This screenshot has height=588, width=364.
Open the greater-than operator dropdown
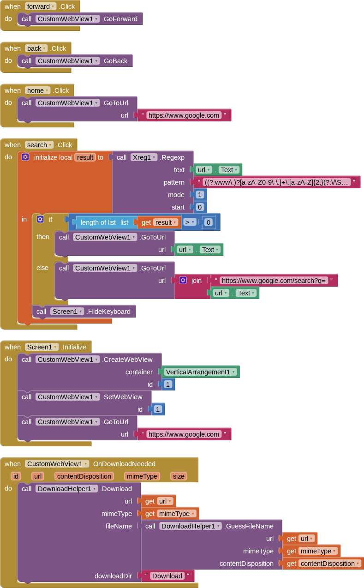click(x=193, y=222)
